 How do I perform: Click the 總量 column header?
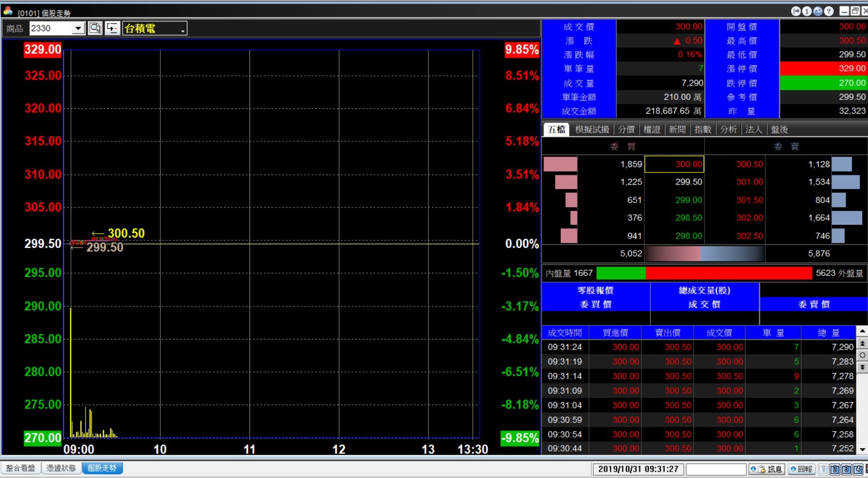click(829, 333)
